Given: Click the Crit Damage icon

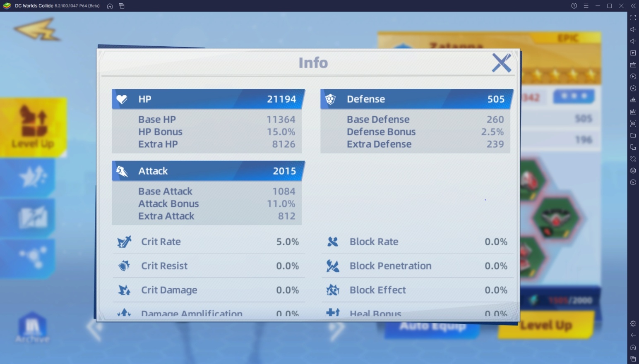Looking at the screenshot, I should click(124, 290).
